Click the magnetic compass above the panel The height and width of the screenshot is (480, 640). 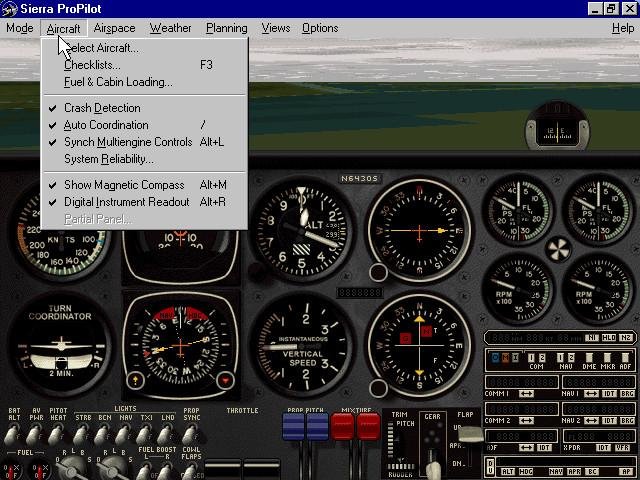point(557,126)
